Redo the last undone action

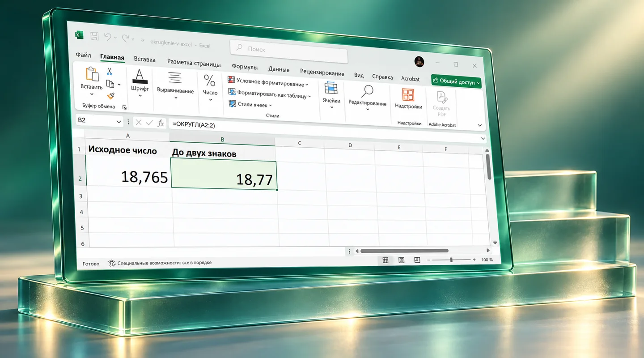126,38
